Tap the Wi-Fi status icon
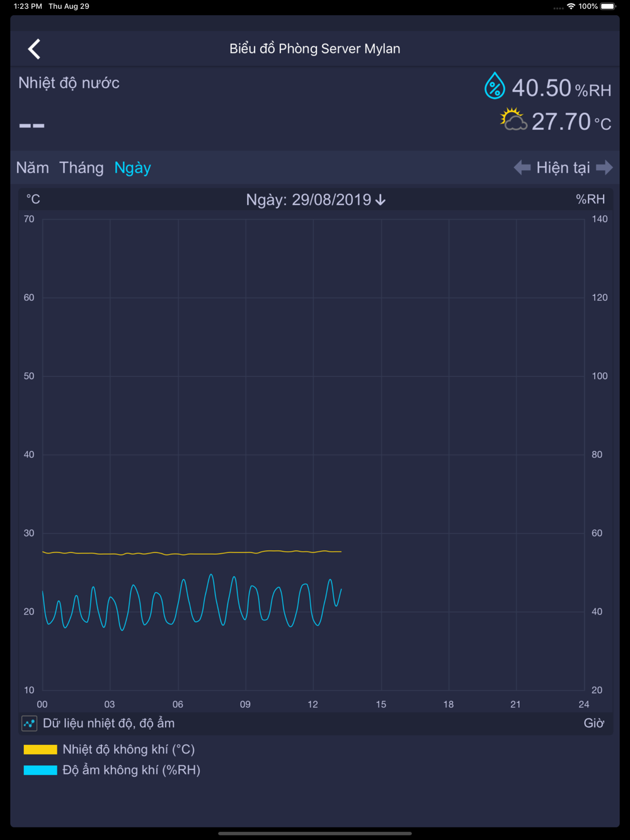Image resolution: width=630 pixels, height=840 pixels. click(571, 6)
